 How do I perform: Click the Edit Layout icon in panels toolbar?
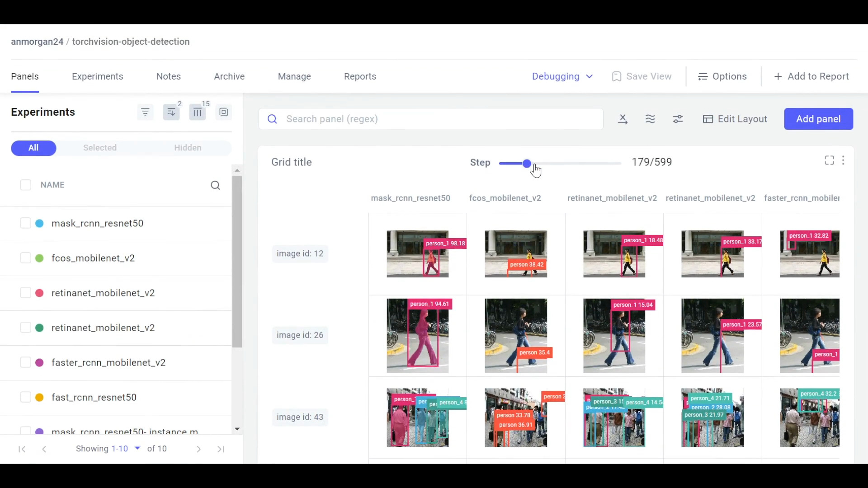click(708, 118)
